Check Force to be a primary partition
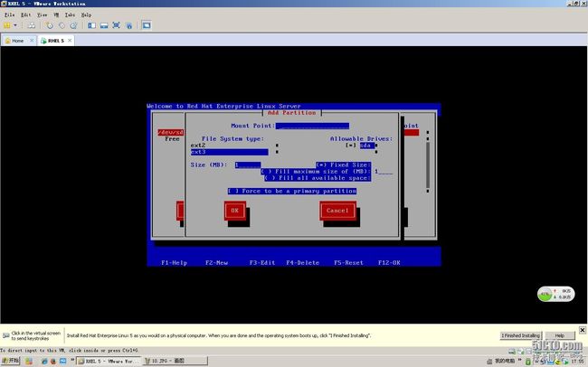Screen dimensions: 588x367 point(292,192)
